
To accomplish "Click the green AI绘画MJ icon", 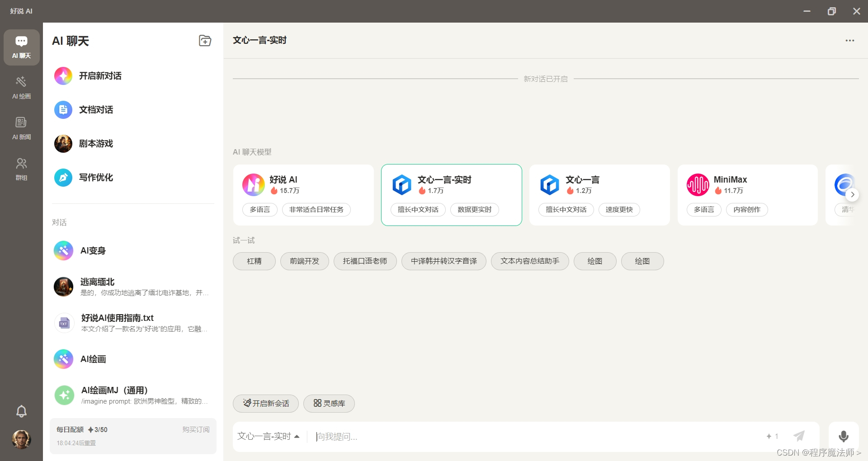I will (64, 395).
